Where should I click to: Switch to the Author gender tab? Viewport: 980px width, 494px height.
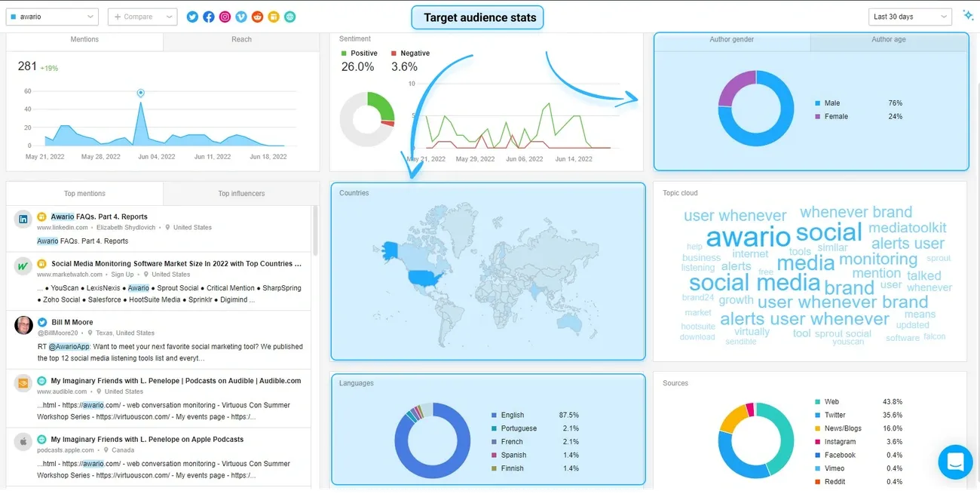[x=731, y=40]
